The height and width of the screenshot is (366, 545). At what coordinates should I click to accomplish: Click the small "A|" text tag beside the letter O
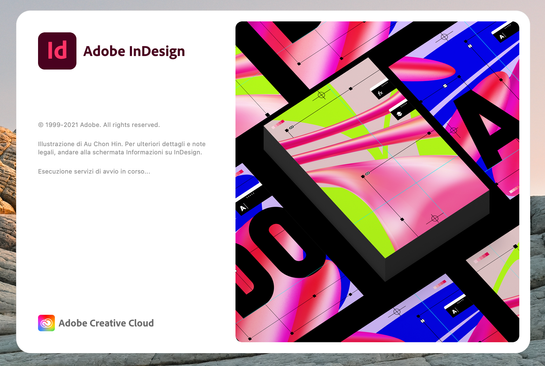(244, 208)
